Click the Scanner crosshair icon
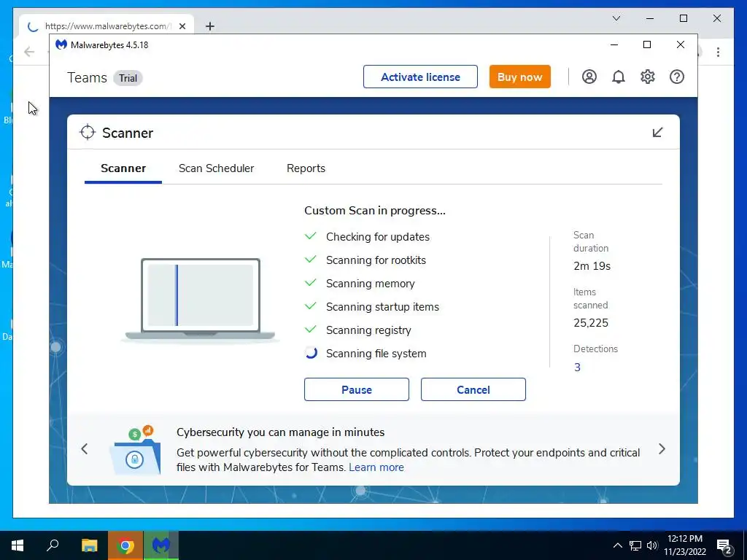 click(88, 133)
